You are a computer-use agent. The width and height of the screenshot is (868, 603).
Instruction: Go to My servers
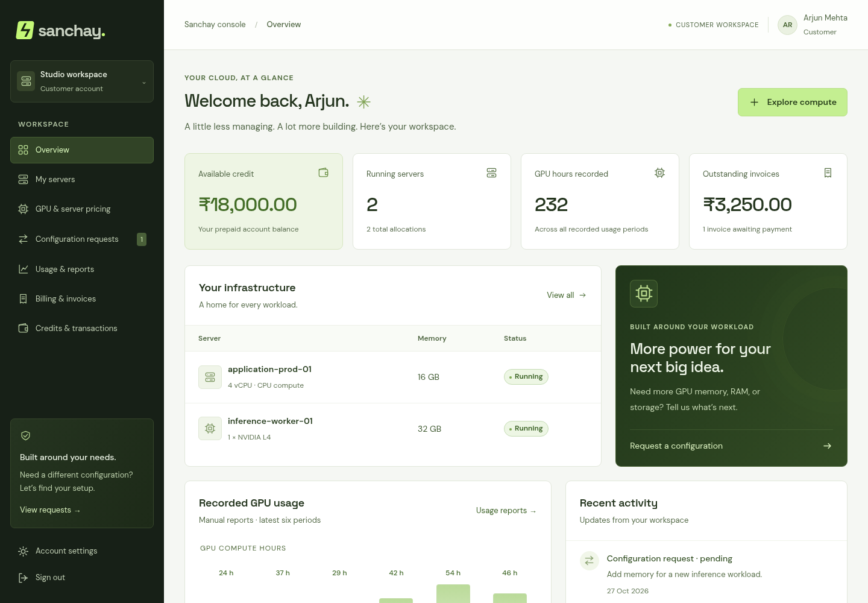pyautogui.click(x=82, y=180)
